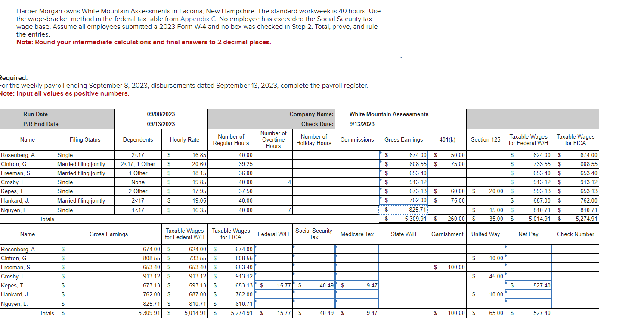
Task: Focus Freeman's Medicare Tax cell
Action: pyautogui.click(x=357, y=267)
